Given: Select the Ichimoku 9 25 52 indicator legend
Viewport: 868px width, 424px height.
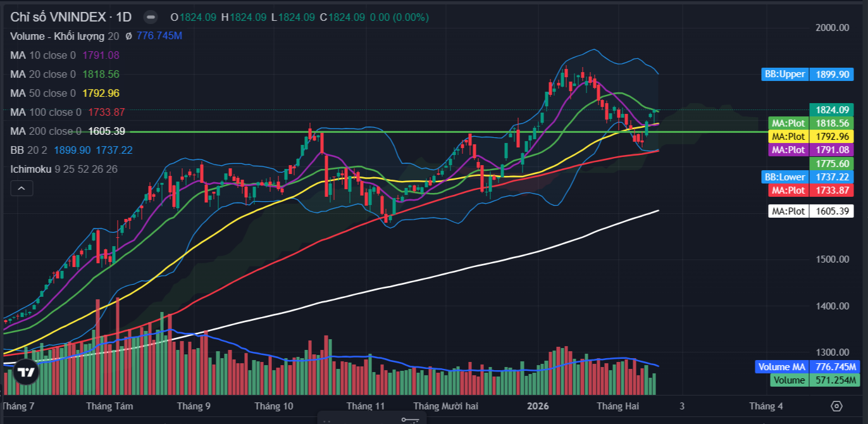Looking at the screenshot, I should [x=63, y=169].
